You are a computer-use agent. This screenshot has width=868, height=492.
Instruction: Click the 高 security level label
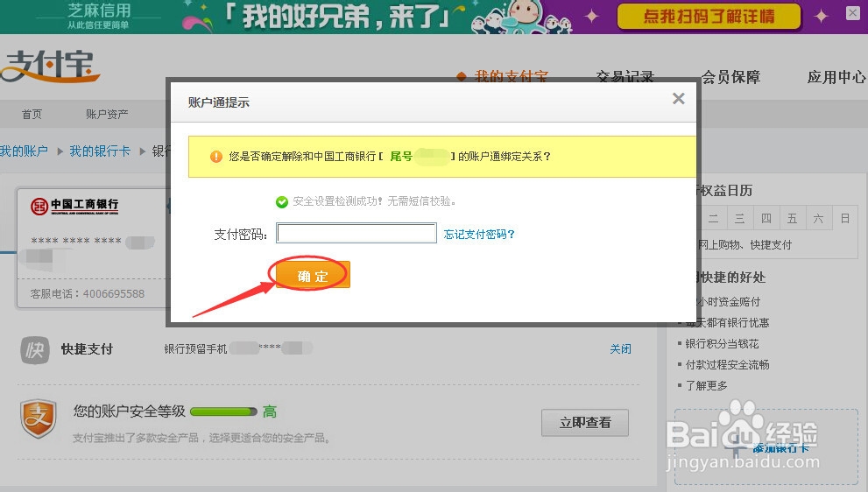tap(270, 411)
